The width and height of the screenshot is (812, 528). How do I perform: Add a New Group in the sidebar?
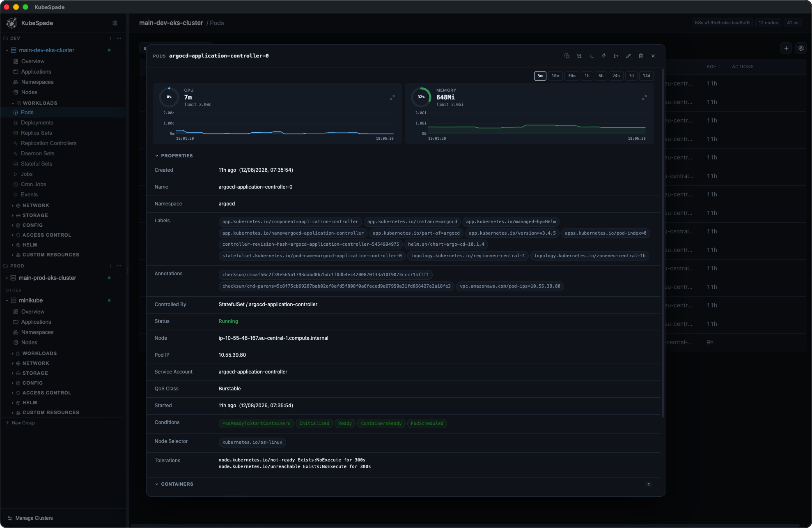tap(20, 423)
